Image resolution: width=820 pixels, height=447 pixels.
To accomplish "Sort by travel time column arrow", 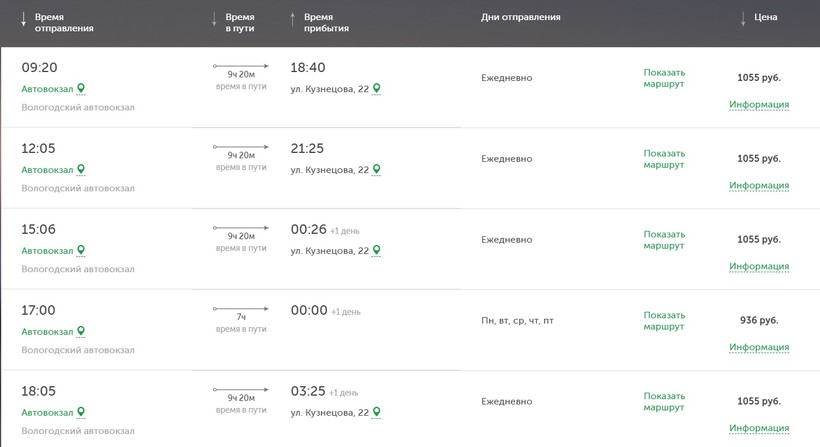I will point(214,19).
